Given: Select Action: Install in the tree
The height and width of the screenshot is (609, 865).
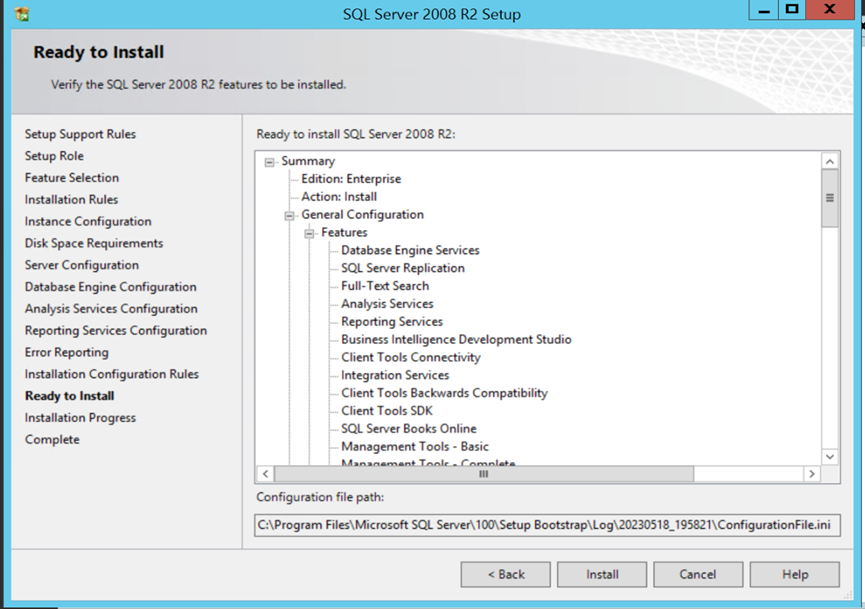Looking at the screenshot, I should [x=339, y=197].
